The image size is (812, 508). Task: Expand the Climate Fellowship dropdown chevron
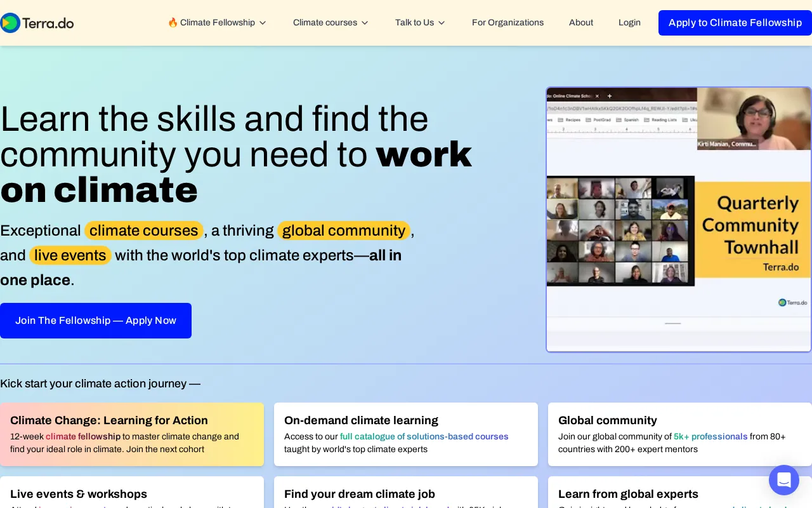[x=263, y=23]
